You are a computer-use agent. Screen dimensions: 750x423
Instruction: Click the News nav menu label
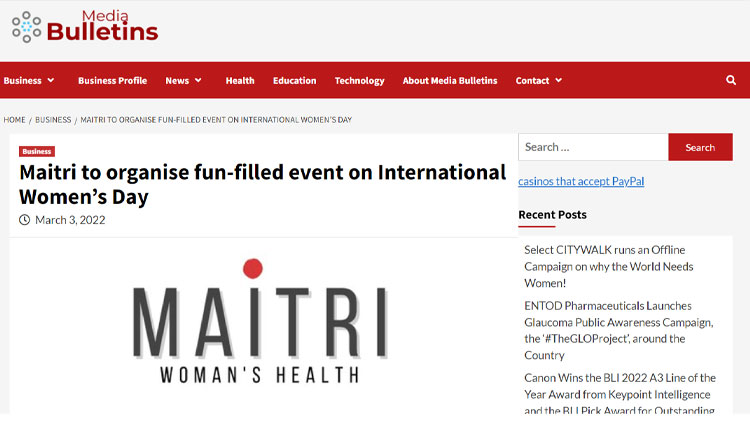tap(177, 80)
